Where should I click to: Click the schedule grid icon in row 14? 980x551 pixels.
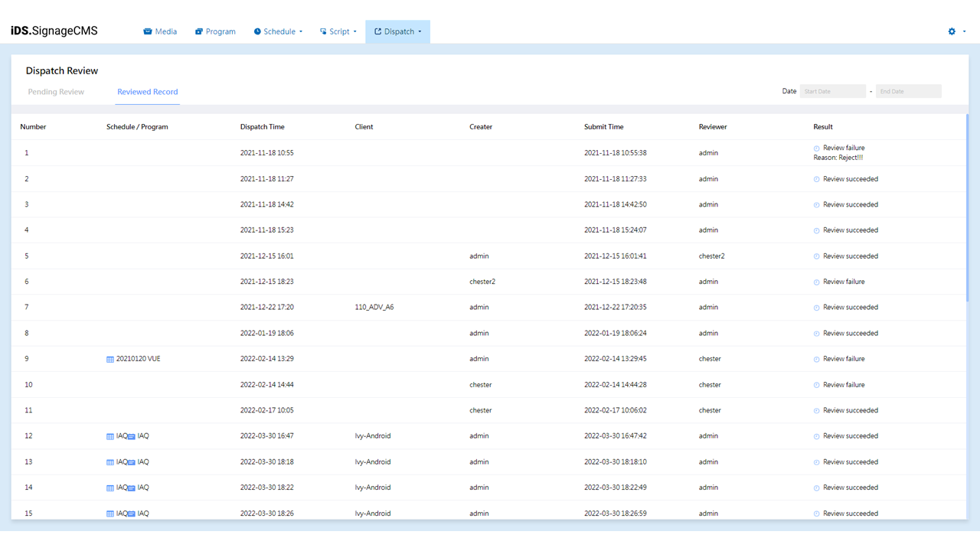point(110,488)
